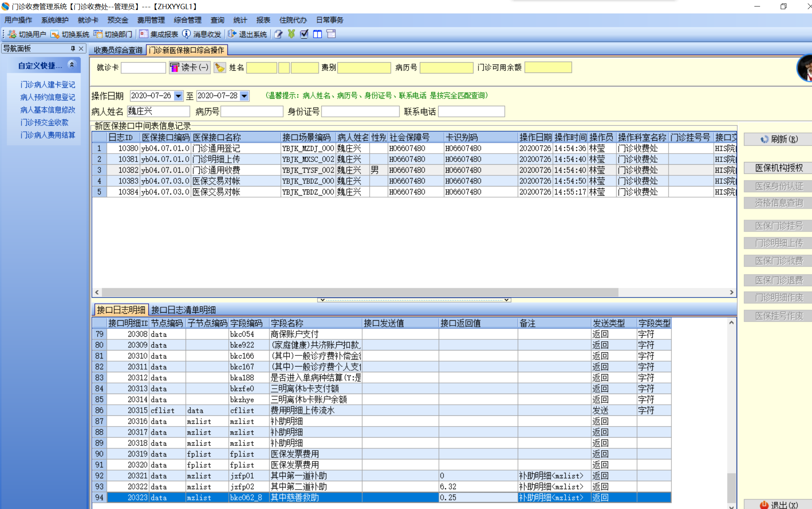Open the 费用管理 menu

(x=151, y=20)
